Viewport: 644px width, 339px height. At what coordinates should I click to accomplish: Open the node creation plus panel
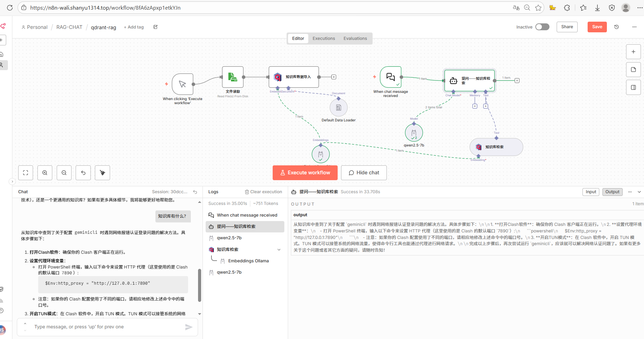pyautogui.click(x=633, y=52)
